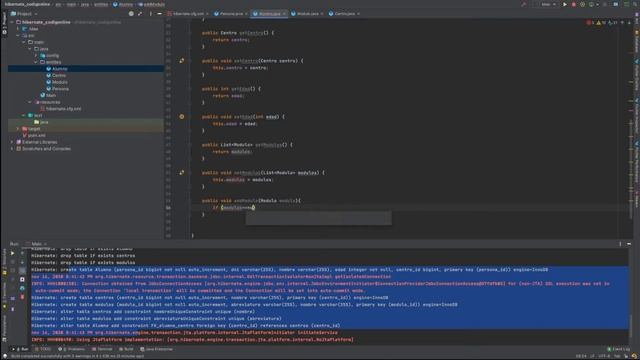Expand the .idea folder
The height and width of the screenshot is (360, 640).
pyautogui.click(x=18, y=29)
